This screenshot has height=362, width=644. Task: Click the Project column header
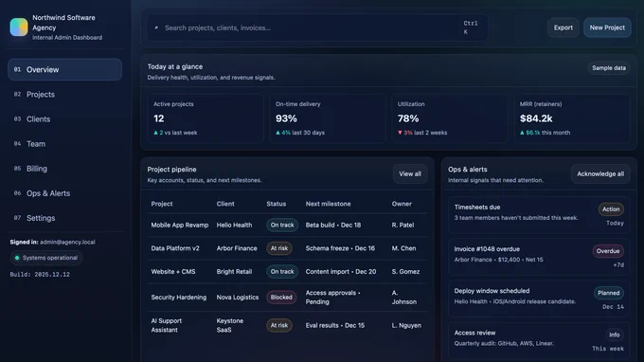162,204
